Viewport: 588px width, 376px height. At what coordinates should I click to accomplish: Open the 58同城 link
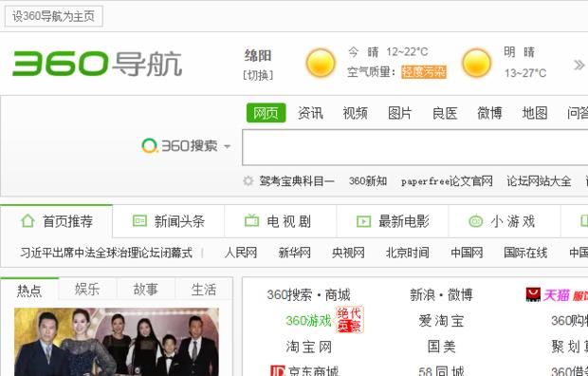(x=441, y=371)
